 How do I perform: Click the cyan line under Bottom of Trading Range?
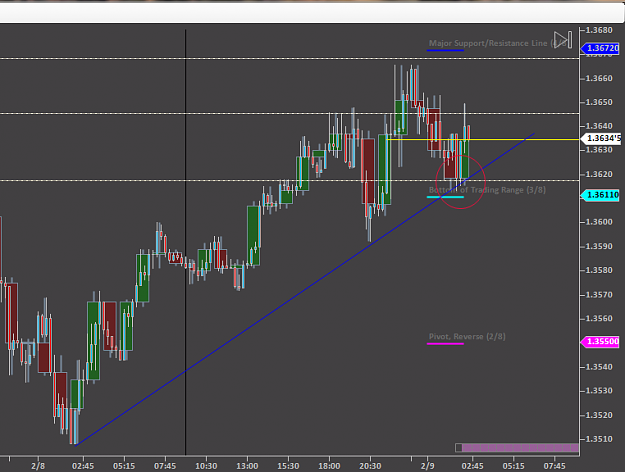click(445, 197)
